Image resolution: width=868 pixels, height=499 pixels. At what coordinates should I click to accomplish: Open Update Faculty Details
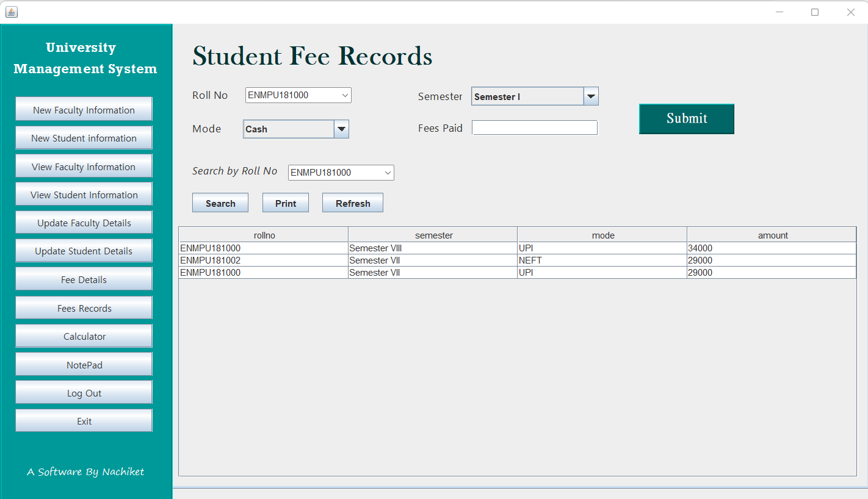coord(84,222)
